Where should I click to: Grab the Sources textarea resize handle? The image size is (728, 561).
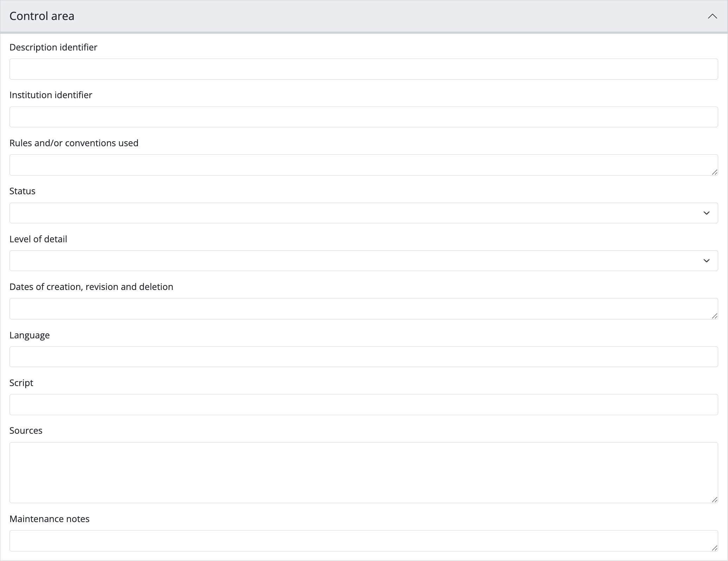715,500
